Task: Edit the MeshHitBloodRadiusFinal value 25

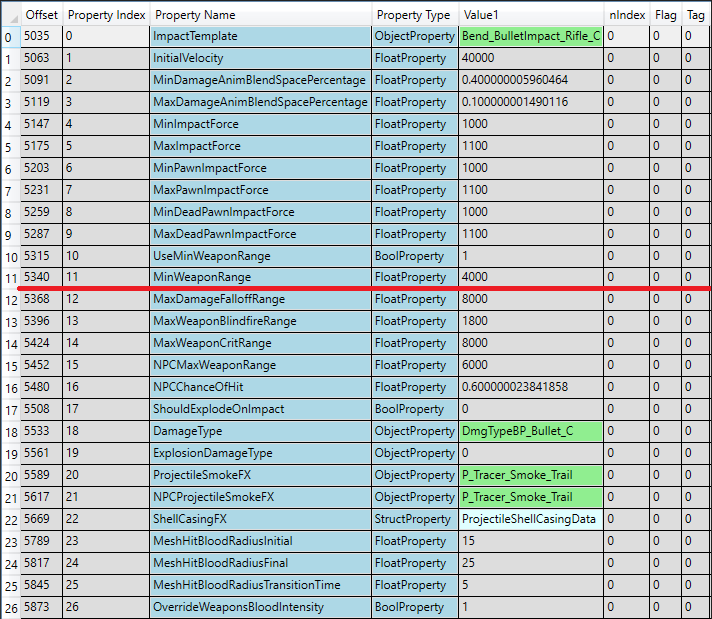Action: click(x=531, y=563)
